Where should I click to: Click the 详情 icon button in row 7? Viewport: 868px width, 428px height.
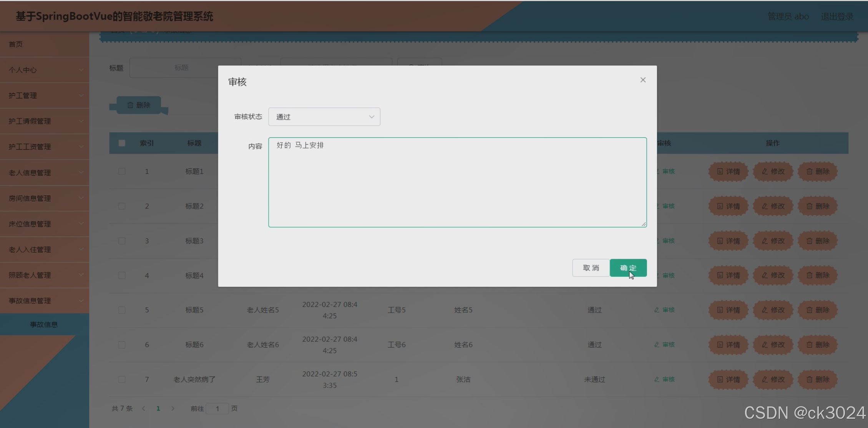pos(728,379)
